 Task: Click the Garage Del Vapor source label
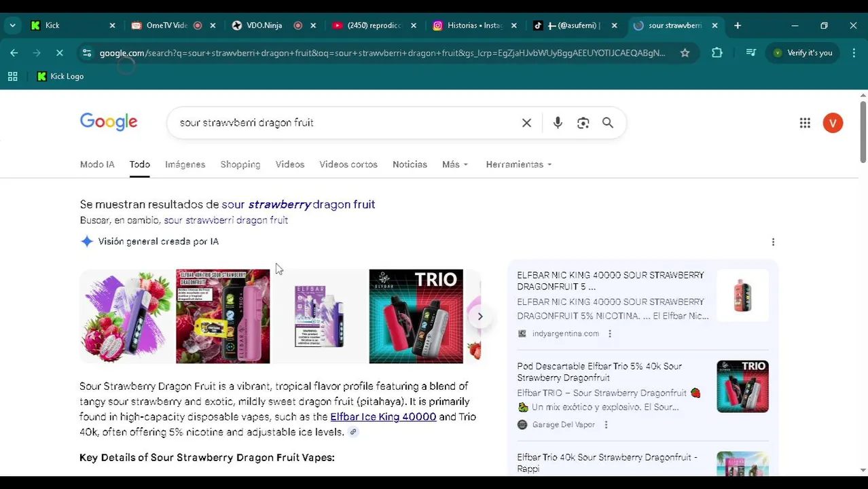pyautogui.click(x=563, y=424)
